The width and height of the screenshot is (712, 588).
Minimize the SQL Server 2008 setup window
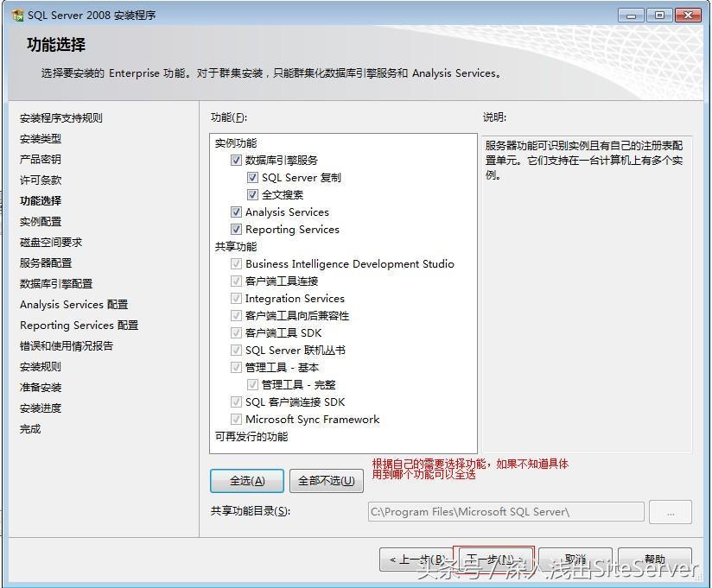click(x=631, y=16)
